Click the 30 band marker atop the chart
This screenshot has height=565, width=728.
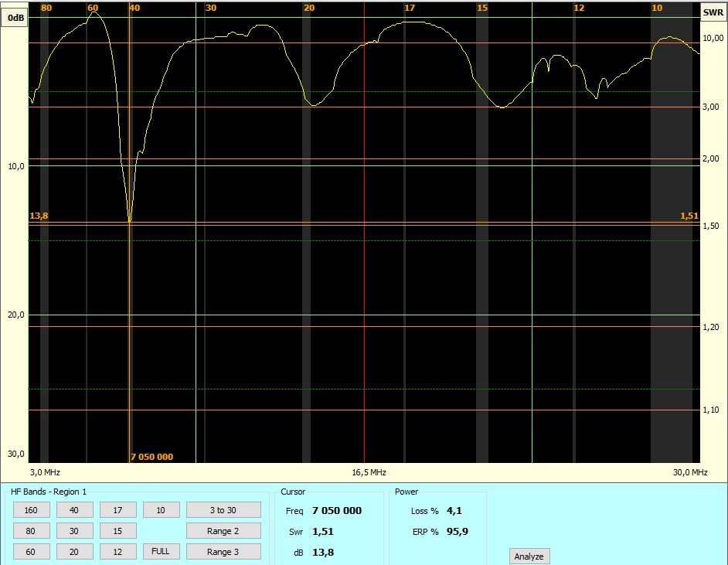[x=211, y=8]
